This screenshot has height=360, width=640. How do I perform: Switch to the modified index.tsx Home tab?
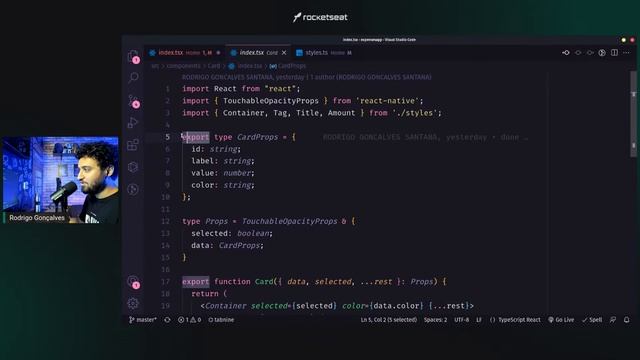[x=184, y=53]
